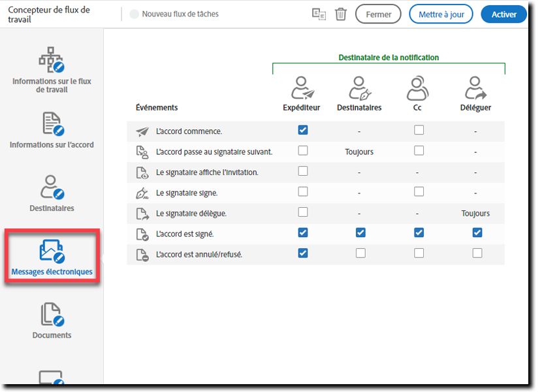542x392 pixels.
Task: Check Cc for passe au signataire suivant
Action: click(419, 150)
